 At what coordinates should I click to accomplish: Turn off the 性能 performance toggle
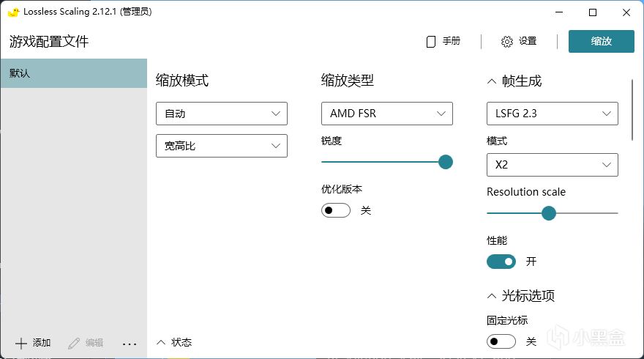[x=501, y=262]
